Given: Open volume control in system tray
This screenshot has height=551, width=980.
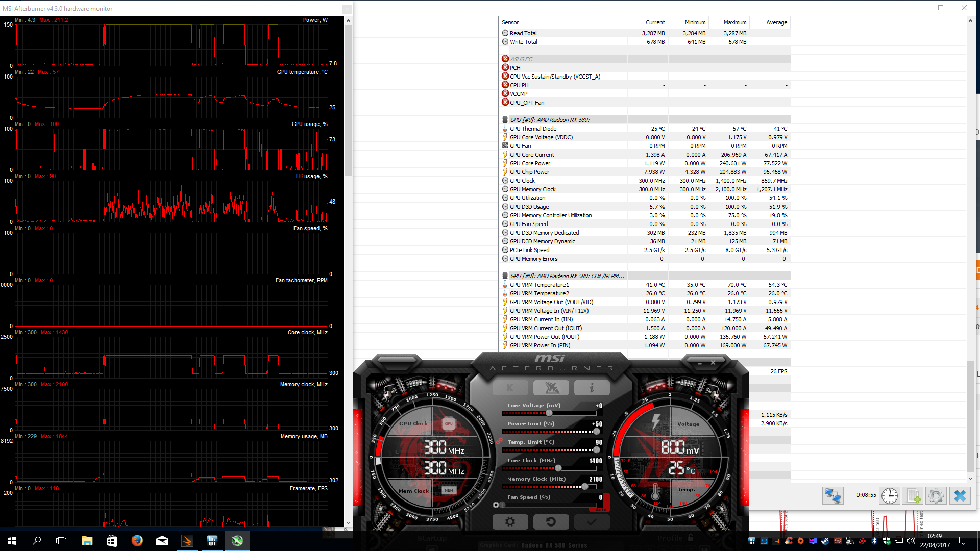Looking at the screenshot, I should tap(911, 541).
